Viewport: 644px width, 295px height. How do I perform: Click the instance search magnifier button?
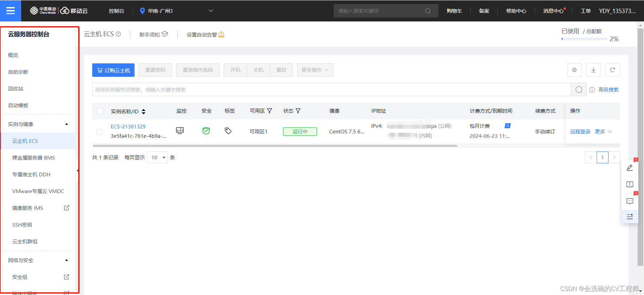(x=579, y=90)
